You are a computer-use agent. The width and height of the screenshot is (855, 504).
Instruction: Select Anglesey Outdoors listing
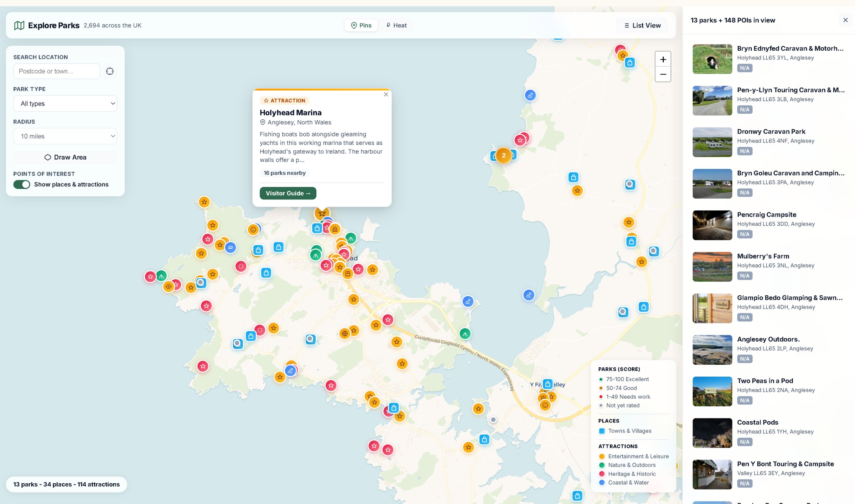coord(768,350)
